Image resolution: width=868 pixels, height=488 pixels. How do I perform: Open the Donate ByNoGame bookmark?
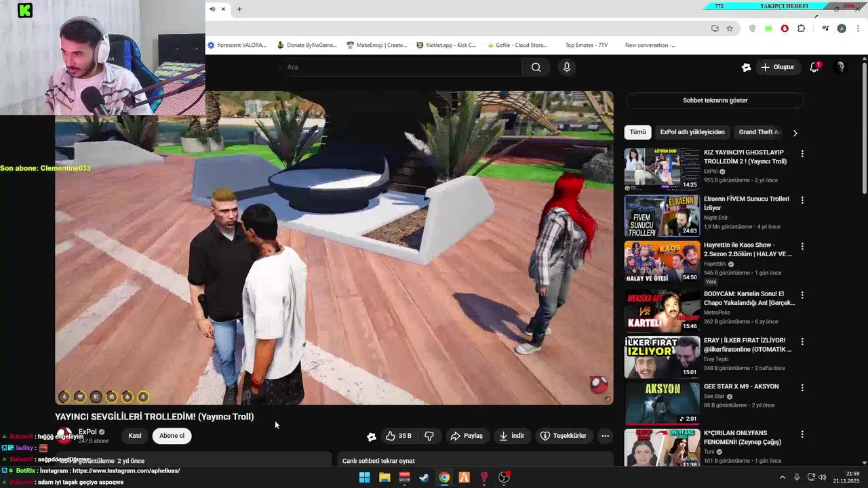coord(307,45)
